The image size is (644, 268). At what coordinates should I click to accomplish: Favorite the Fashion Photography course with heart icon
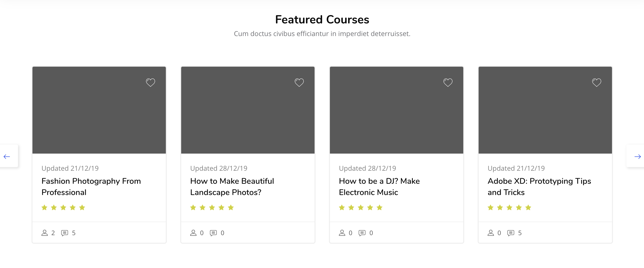pyautogui.click(x=151, y=82)
